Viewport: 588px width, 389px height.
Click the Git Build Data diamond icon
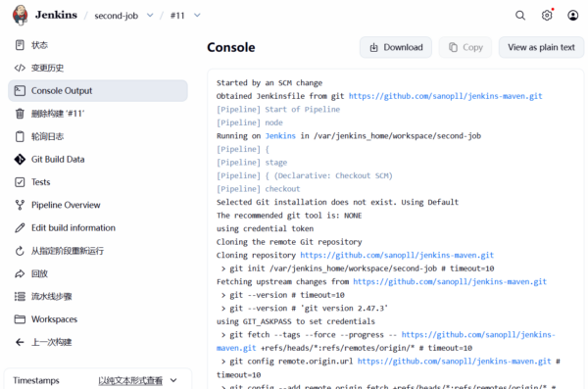(20, 159)
